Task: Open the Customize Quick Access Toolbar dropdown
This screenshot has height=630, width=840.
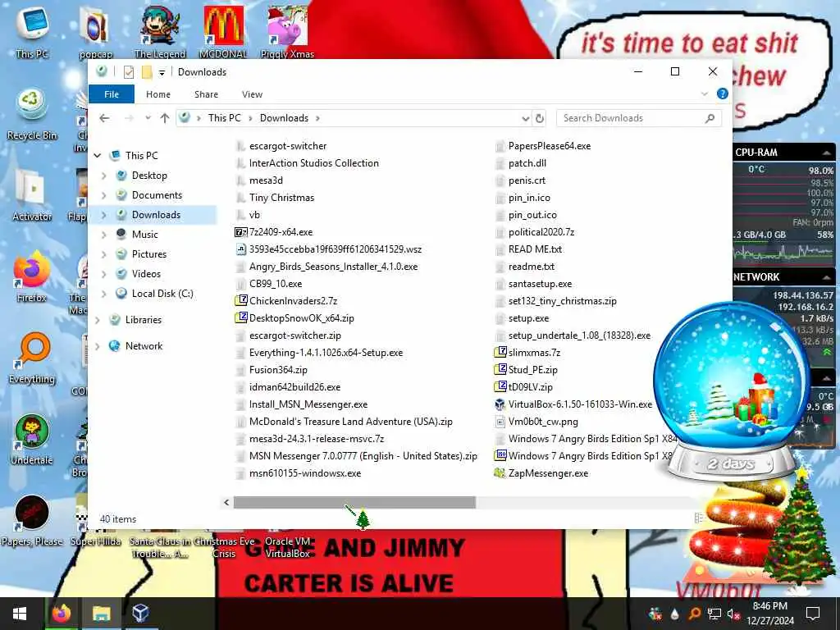Action: (162, 72)
